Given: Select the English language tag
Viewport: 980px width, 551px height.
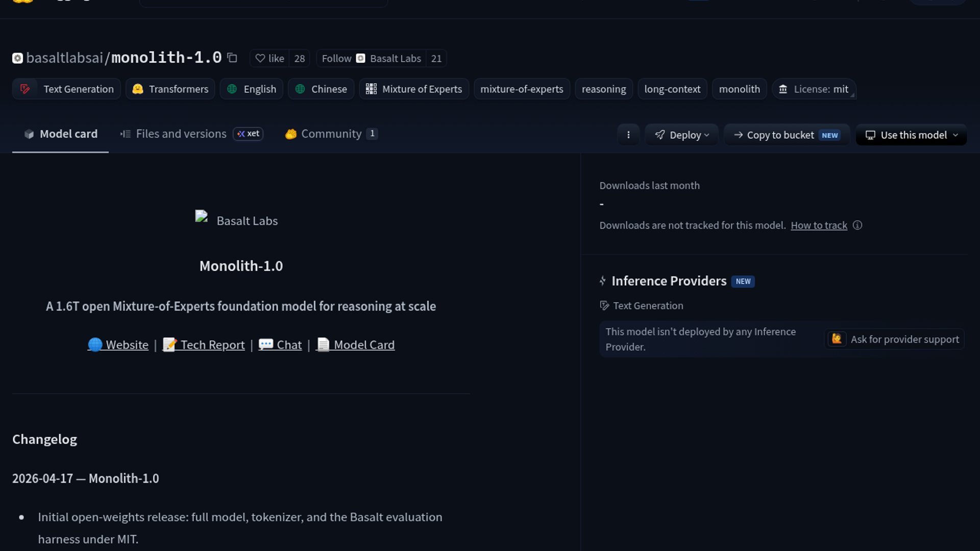Looking at the screenshot, I should [251, 89].
